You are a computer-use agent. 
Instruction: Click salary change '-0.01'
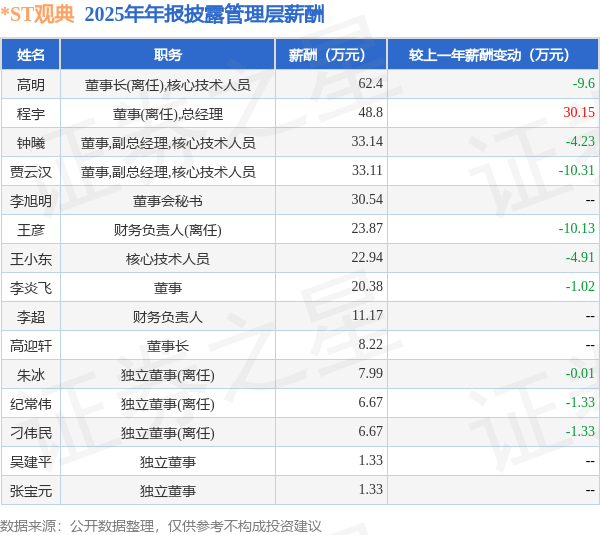click(x=580, y=373)
